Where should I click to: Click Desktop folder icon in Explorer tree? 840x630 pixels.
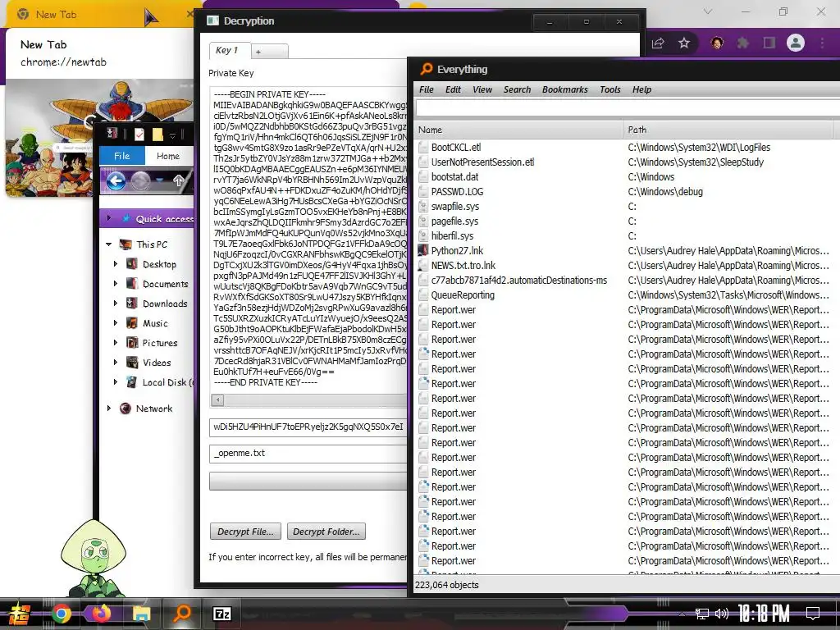pyautogui.click(x=131, y=263)
